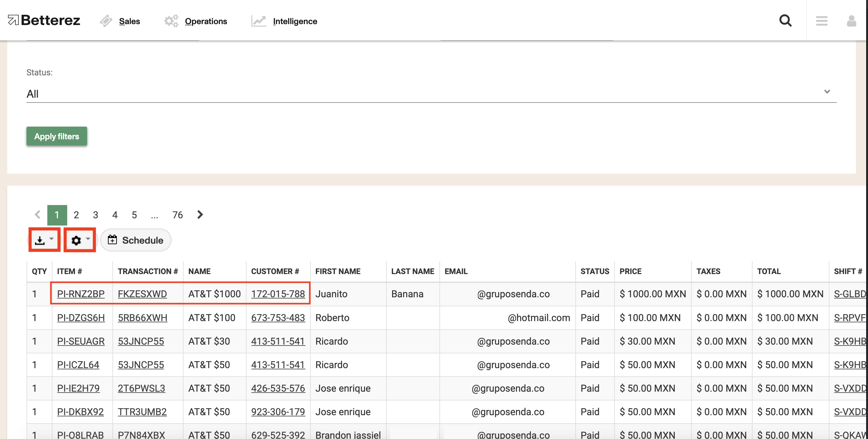Open item PI-ICZL64 link
This screenshot has width=868, height=439.
(78, 365)
